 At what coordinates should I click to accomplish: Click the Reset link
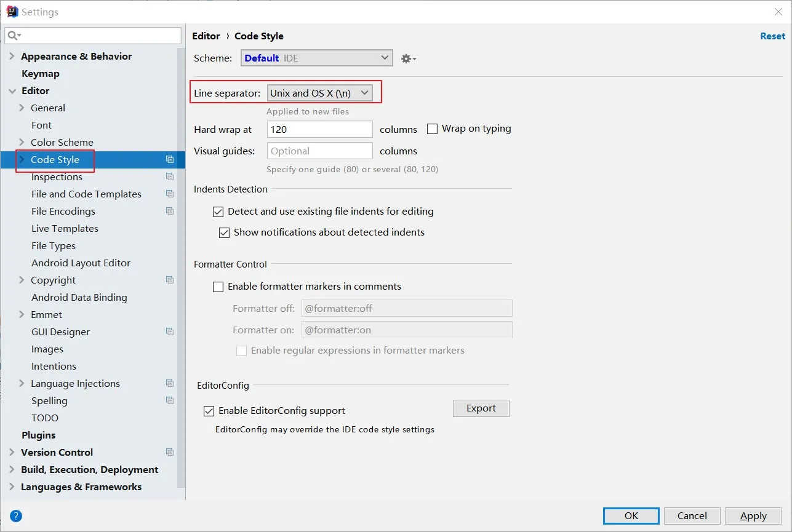click(x=772, y=36)
